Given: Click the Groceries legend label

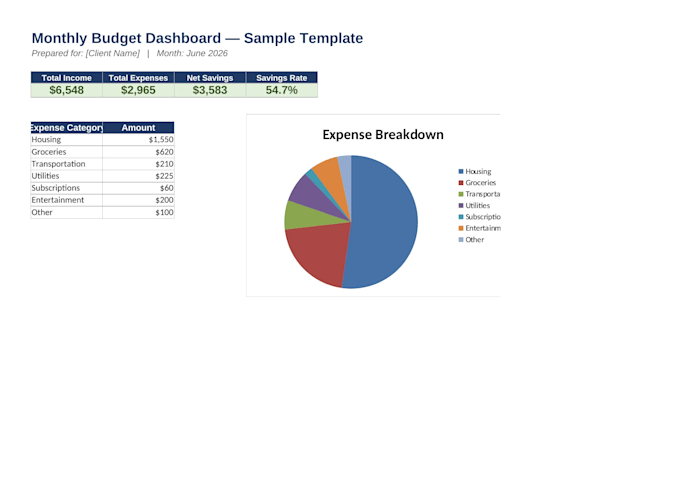Looking at the screenshot, I should point(481,183).
